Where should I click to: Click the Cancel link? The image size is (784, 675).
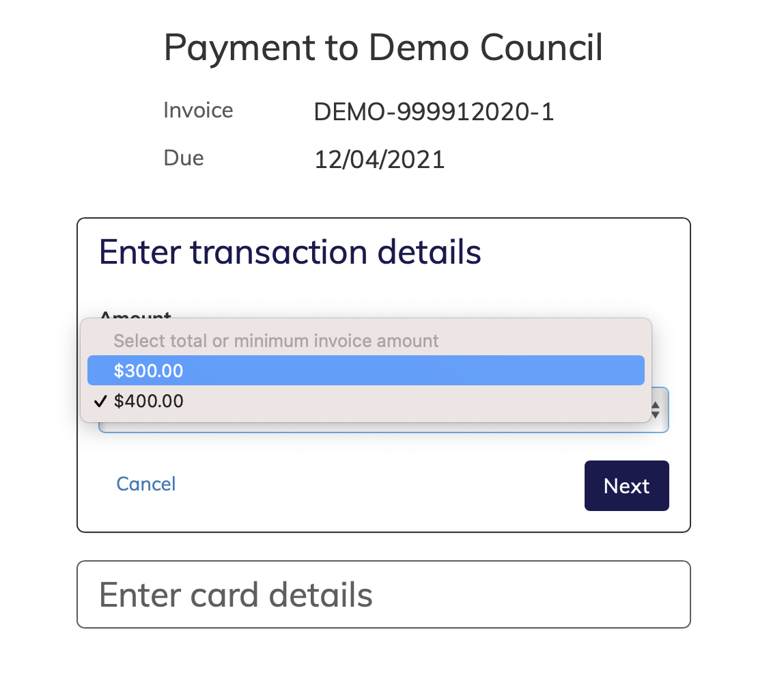tap(145, 484)
